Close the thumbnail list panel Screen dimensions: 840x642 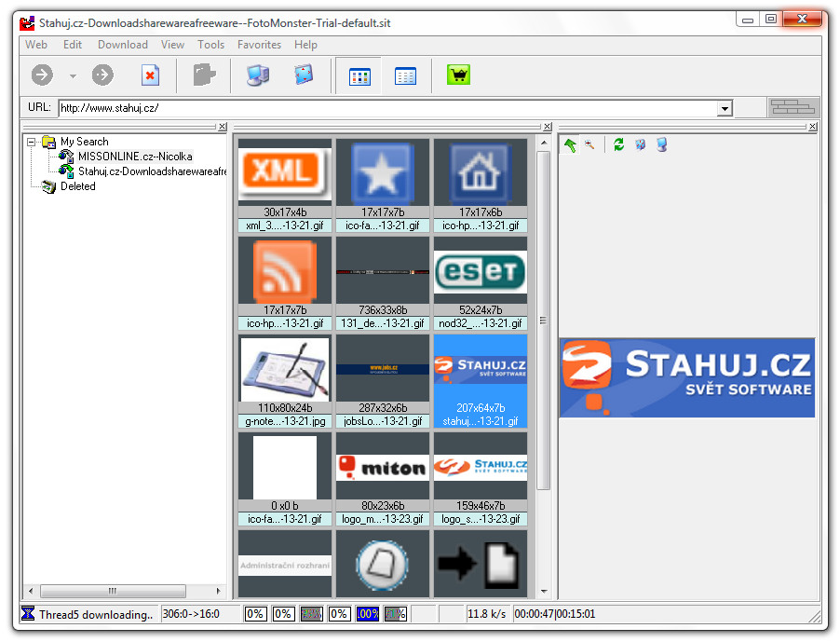click(x=547, y=127)
